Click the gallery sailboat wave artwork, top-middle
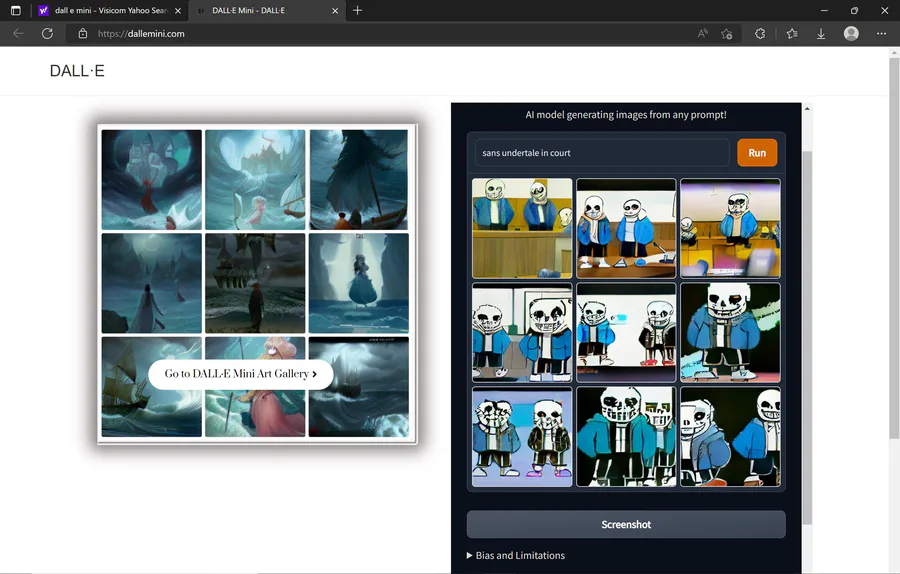Screen dimensions: 900x574 (255, 180)
